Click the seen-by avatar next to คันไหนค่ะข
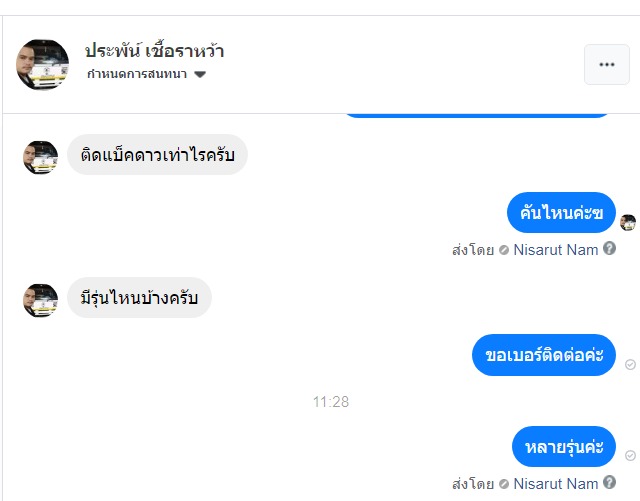The height and width of the screenshot is (501, 640). click(x=628, y=222)
